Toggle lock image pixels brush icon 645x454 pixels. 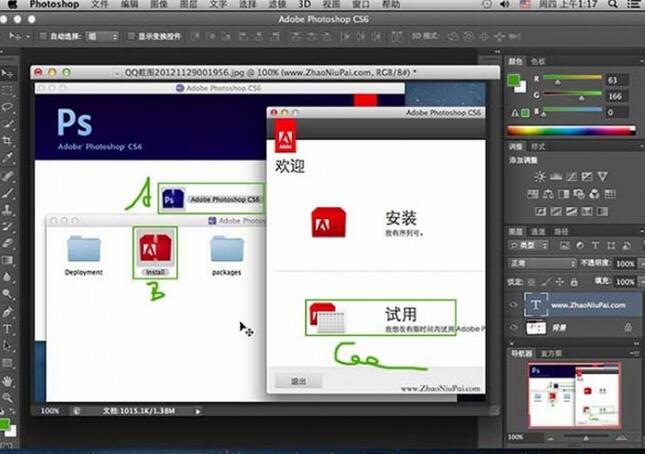545,282
